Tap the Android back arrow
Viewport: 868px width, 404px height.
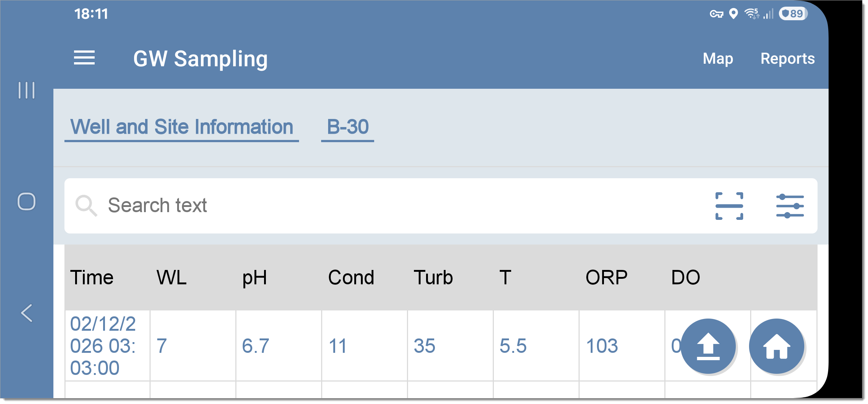tap(27, 313)
